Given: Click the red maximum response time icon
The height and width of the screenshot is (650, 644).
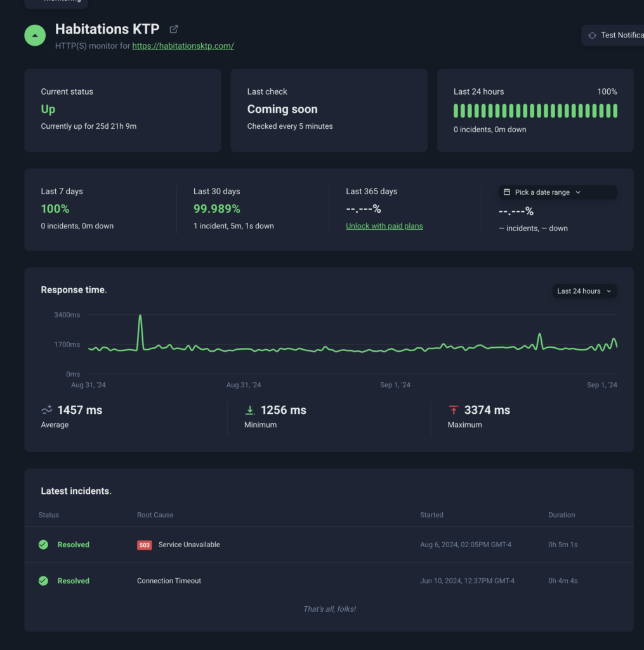Looking at the screenshot, I should tap(453, 411).
